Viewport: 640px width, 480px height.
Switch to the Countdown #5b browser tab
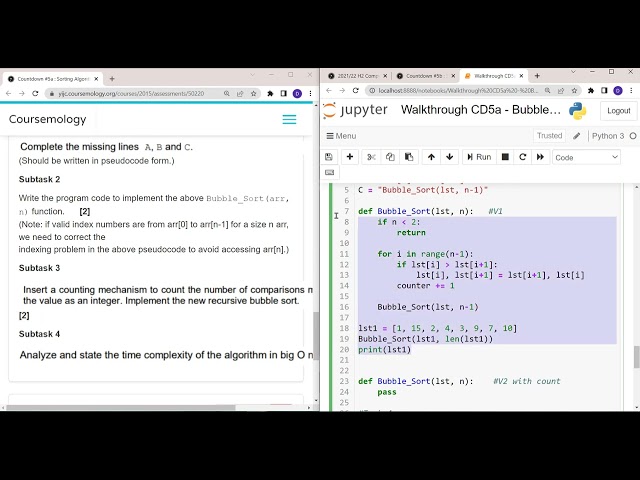425,76
